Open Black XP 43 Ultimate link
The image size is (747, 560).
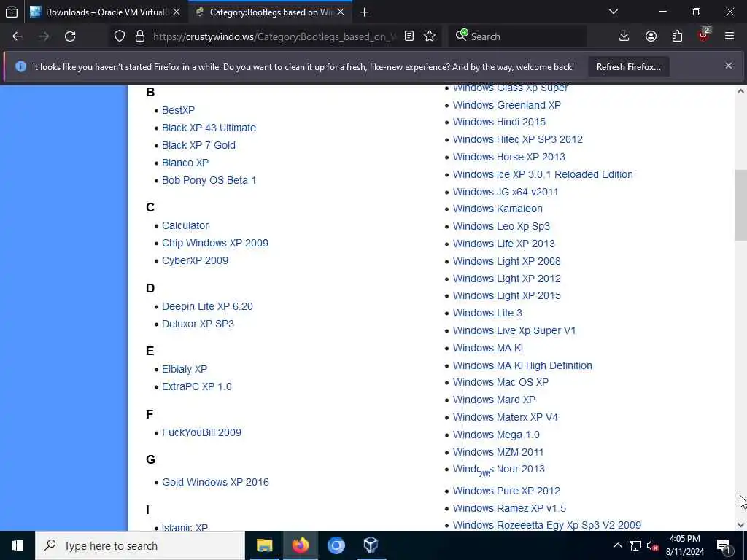[209, 128]
